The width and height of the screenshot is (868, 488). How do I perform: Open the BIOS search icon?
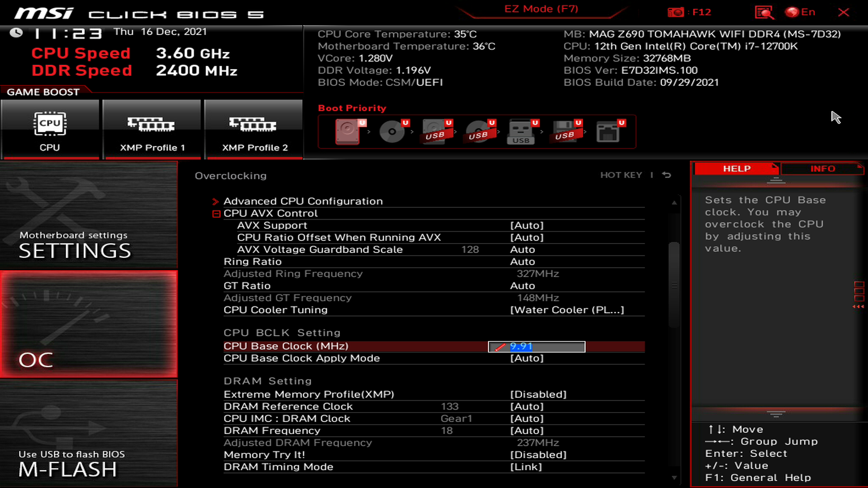click(x=764, y=12)
